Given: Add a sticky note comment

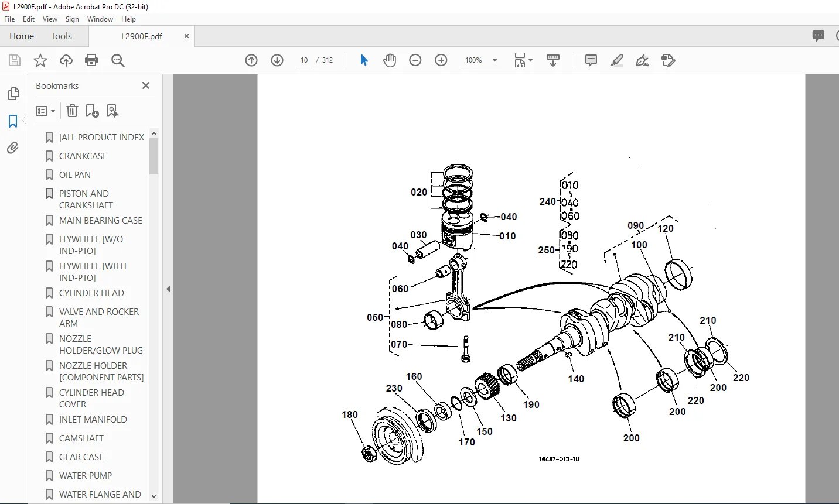Looking at the screenshot, I should pyautogui.click(x=591, y=60).
